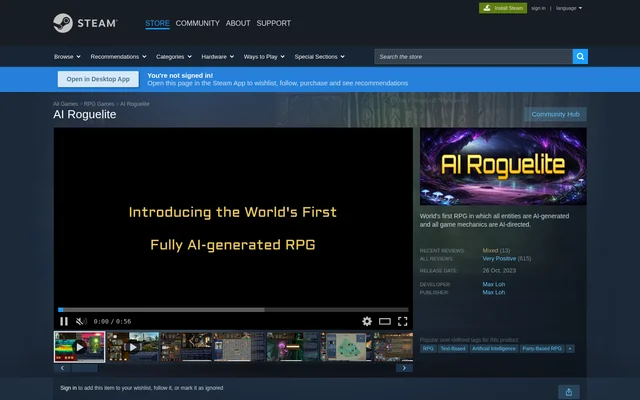This screenshot has width=640, height=400.
Task: Expand the Categories menu
Action: pos(174,57)
